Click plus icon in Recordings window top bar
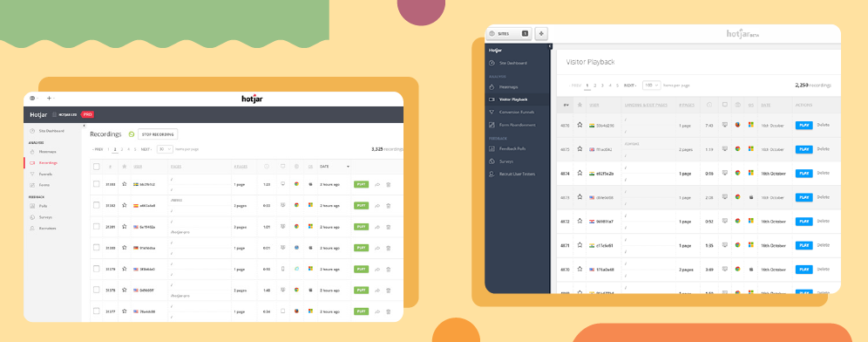Viewport: 868px width, 342px height. click(x=50, y=98)
